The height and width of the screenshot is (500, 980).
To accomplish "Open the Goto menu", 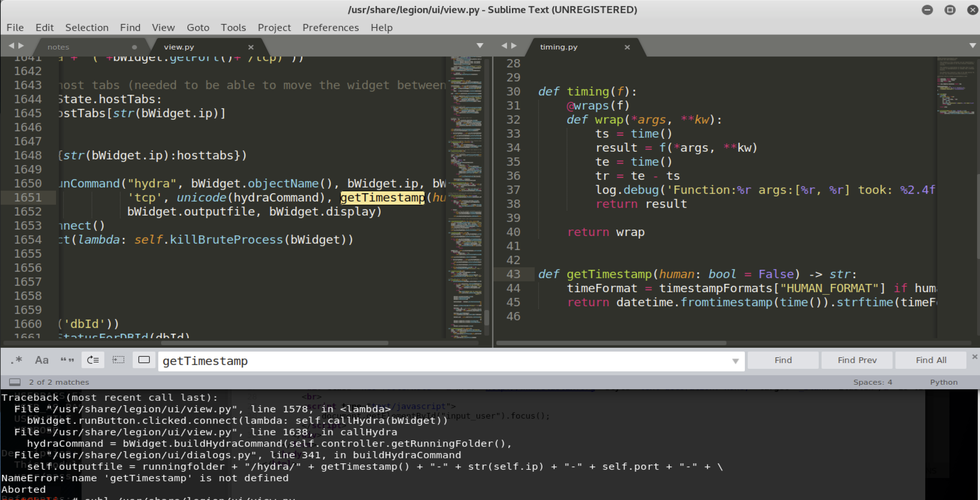I will (198, 28).
